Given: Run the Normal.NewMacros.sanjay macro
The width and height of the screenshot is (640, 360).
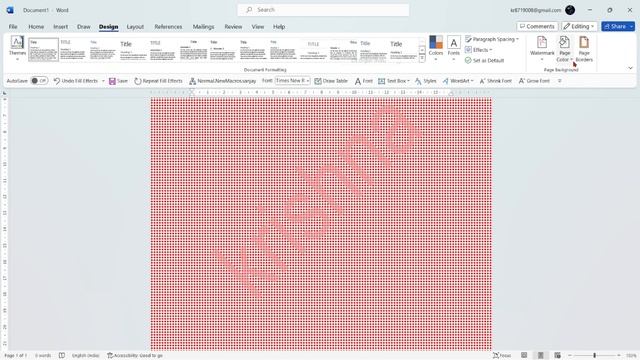Looking at the screenshot, I should pyautogui.click(x=223, y=81).
